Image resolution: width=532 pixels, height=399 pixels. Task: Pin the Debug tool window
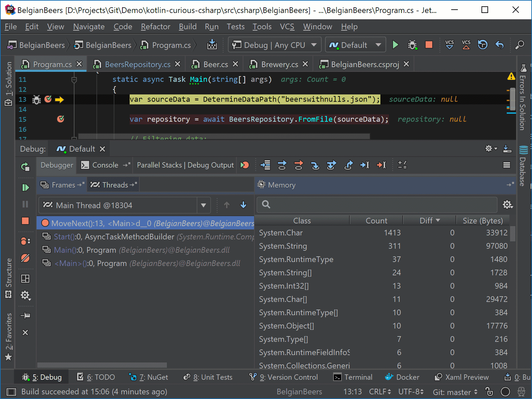coord(26,316)
